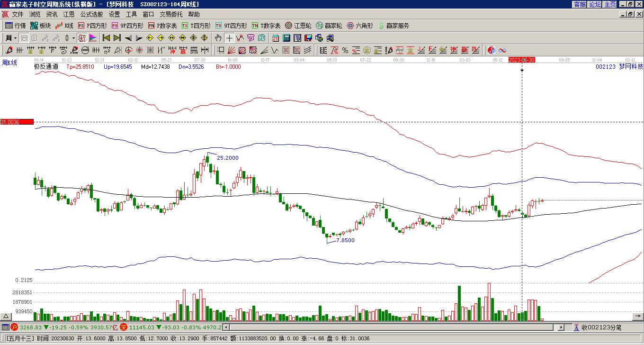The image size is (644, 345).
Task: Open the 资讯 menu
Action: click(52, 15)
